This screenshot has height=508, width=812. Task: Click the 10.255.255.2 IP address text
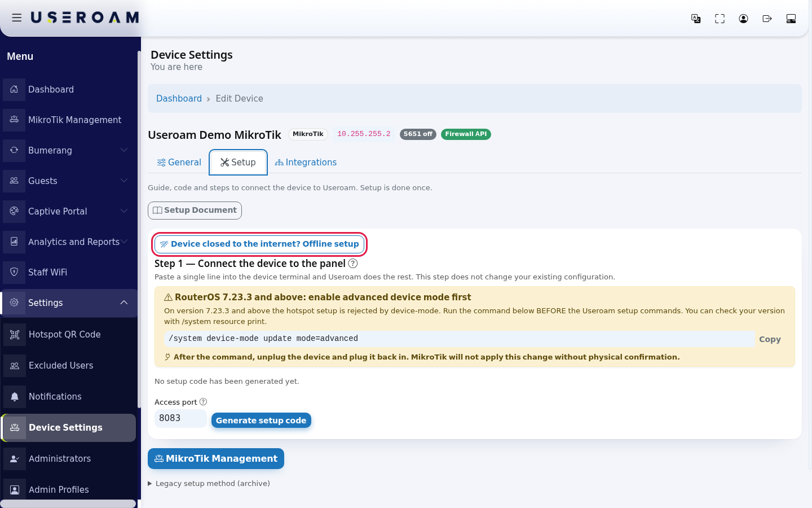(x=364, y=134)
